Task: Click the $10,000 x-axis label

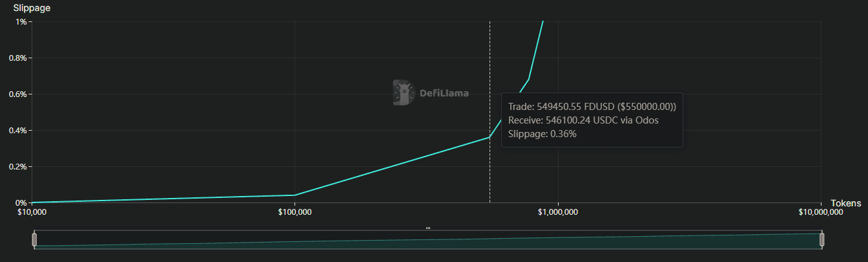Action: (x=31, y=212)
